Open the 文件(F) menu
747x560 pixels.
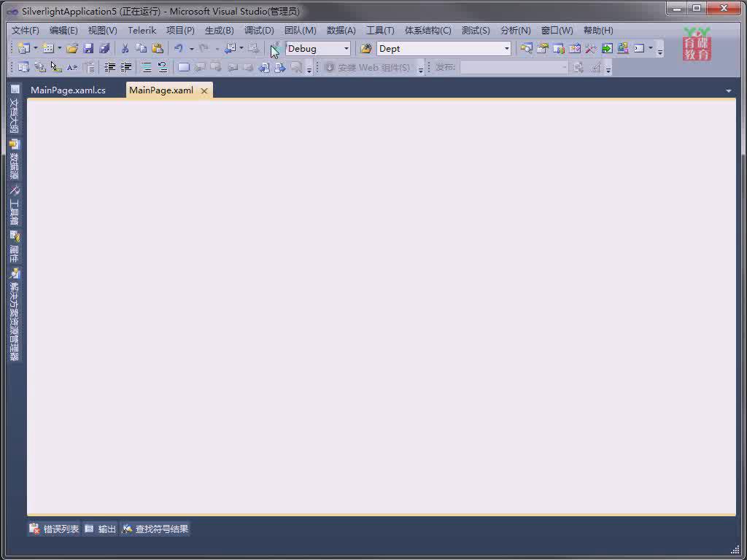pyautogui.click(x=26, y=31)
